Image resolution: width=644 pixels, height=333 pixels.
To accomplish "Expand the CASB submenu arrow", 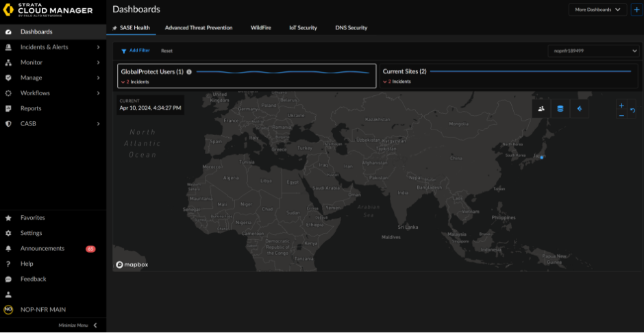I will click(98, 123).
